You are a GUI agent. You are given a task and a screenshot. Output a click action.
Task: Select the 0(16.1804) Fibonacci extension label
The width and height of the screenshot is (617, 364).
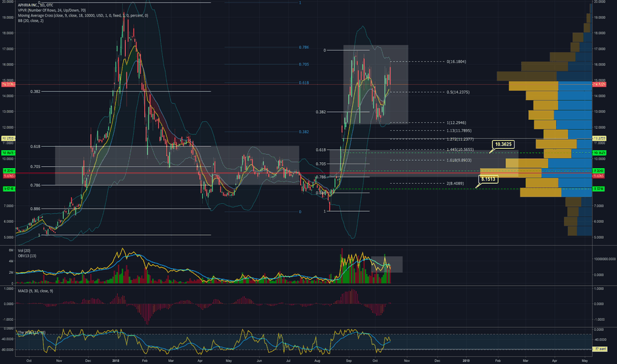456,62
